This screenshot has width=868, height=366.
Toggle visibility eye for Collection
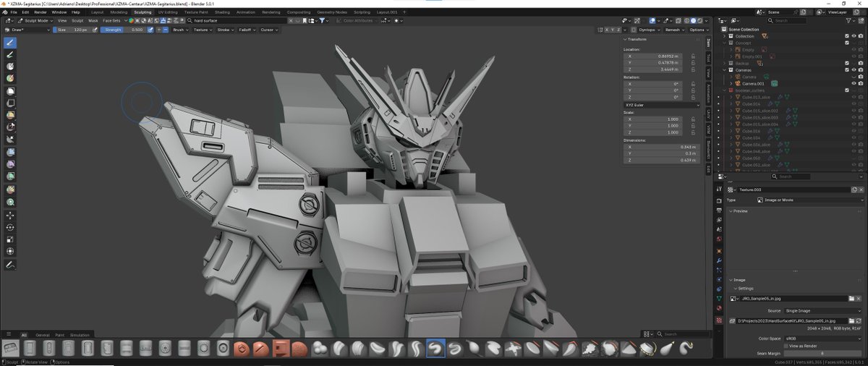[854, 35]
